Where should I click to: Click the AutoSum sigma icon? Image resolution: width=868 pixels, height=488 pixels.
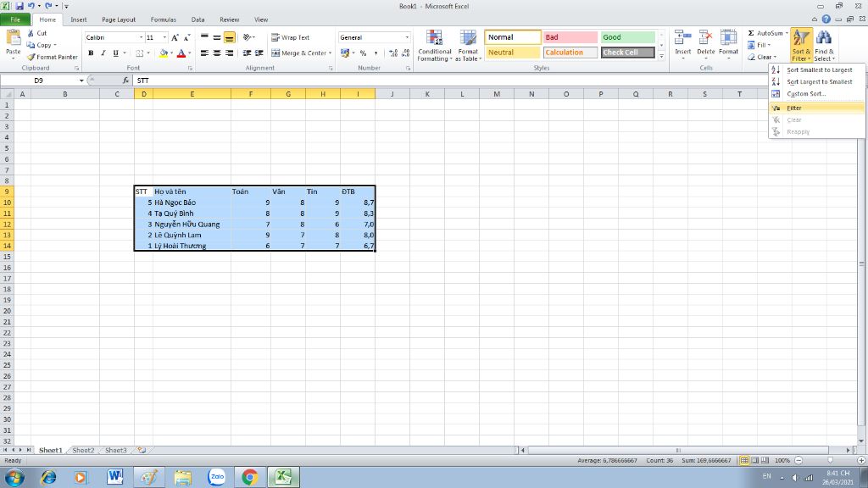pos(751,33)
